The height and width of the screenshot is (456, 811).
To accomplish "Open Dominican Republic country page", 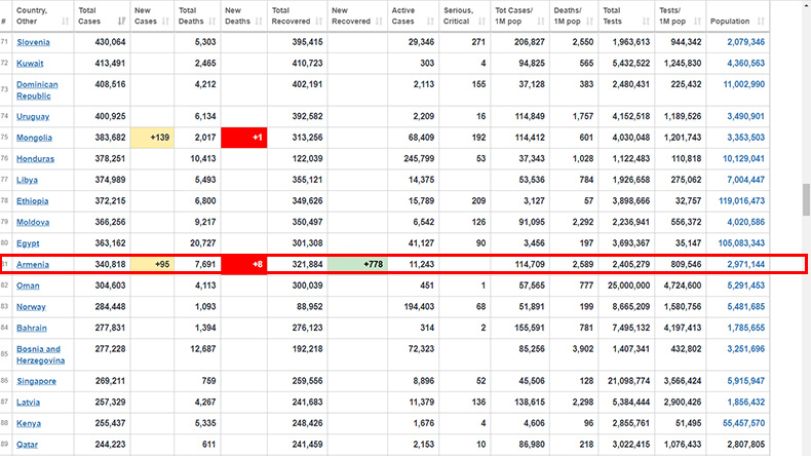I will (37, 90).
